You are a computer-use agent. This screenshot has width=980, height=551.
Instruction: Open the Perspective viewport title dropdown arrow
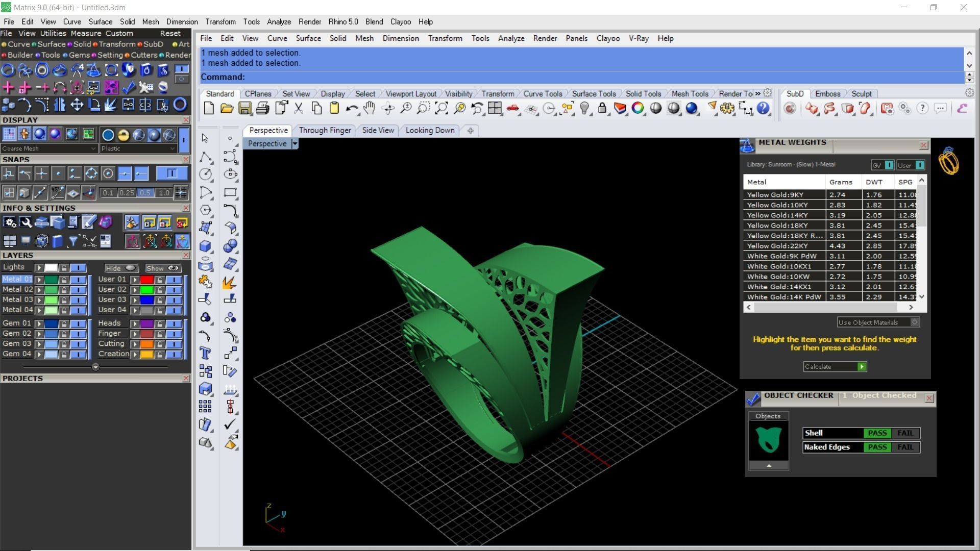(x=295, y=144)
